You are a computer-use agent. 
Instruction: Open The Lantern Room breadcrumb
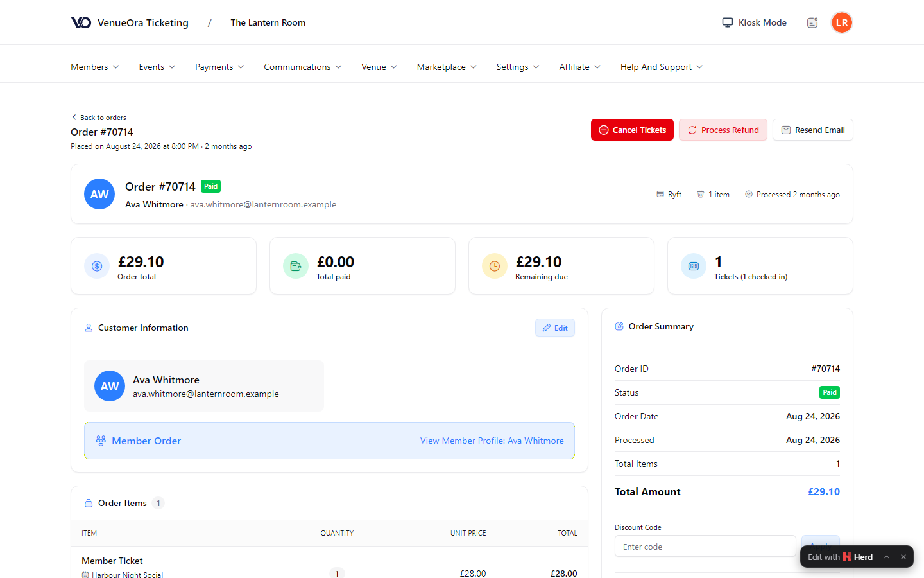[x=268, y=22]
